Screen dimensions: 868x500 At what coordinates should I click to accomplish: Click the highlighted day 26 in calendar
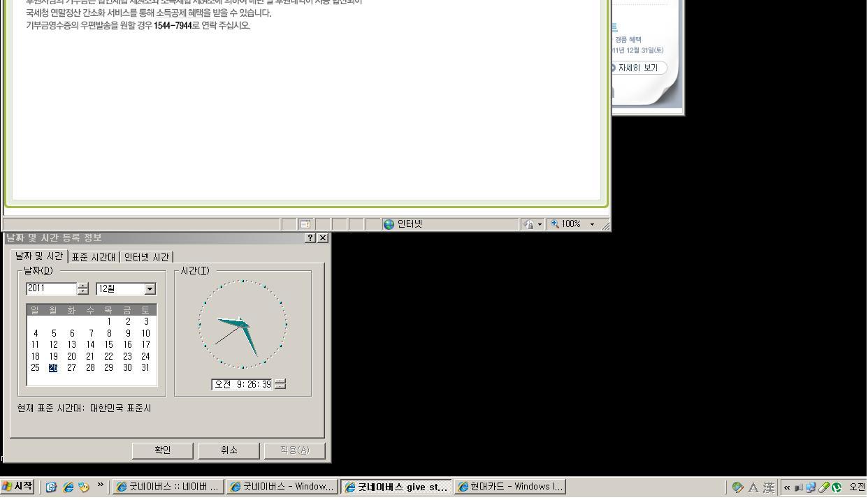[x=53, y=367]
